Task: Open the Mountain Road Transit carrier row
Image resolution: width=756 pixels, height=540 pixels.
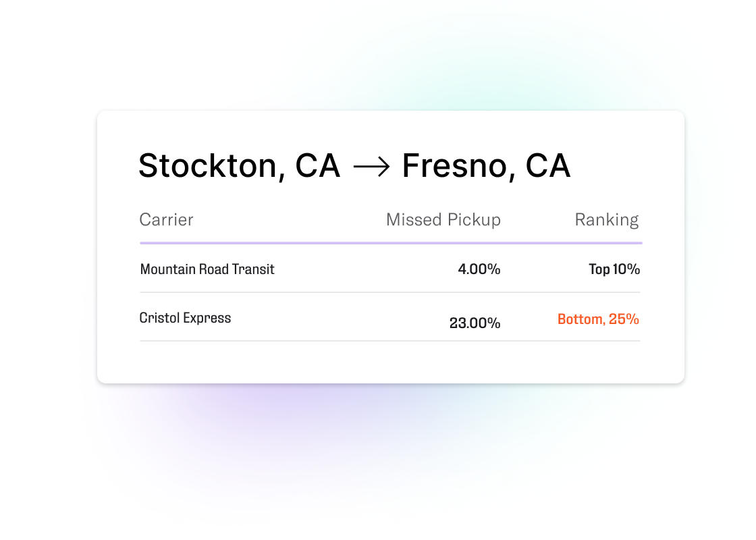Action: pos(390,269)
